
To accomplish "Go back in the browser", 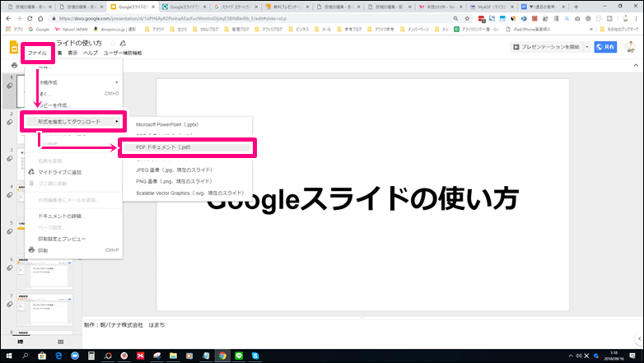I will pyautogui.click(x=8, y=18).
